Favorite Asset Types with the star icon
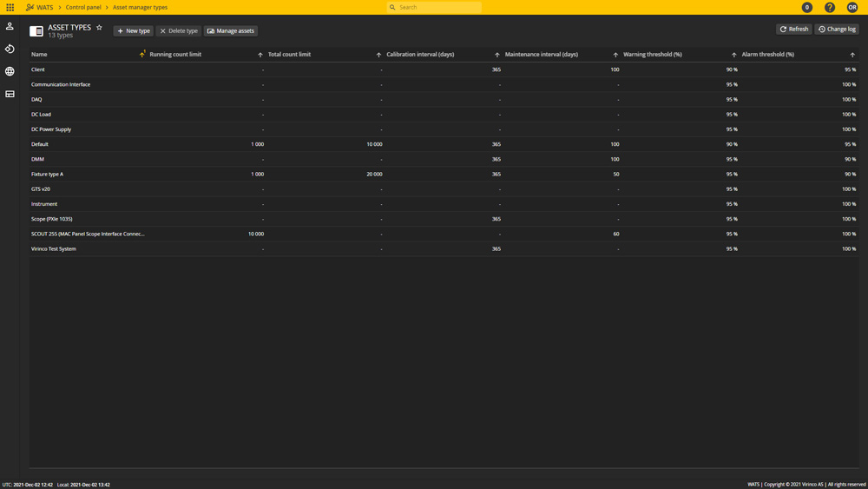The height and width of the screenshot is (489, 868). tap(99, 28)
